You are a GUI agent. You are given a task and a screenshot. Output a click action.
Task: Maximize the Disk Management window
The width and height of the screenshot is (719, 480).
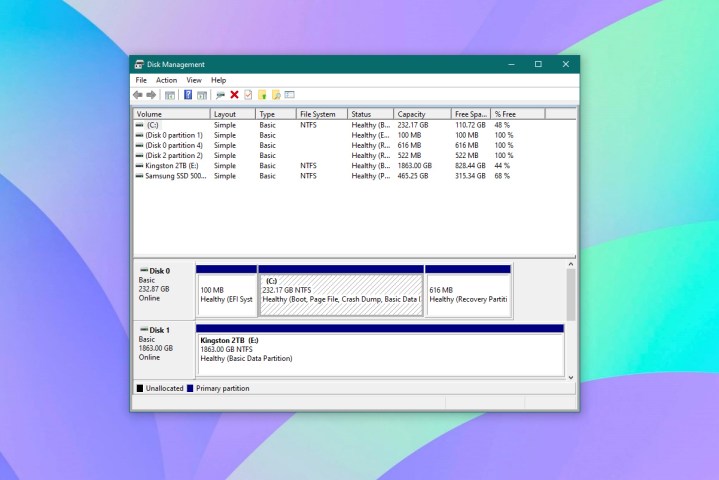pos(538,64)
